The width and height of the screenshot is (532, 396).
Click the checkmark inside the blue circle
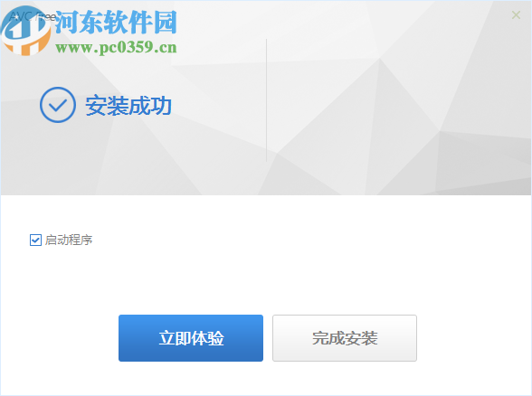[58, 106]
